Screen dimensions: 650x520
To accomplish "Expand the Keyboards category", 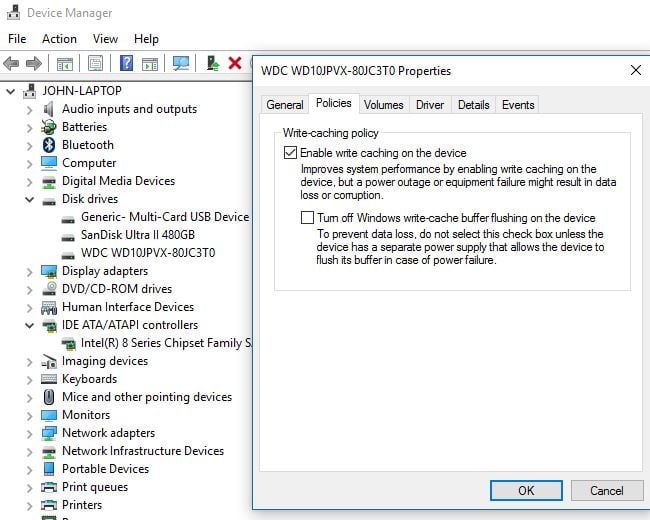I will click(29, 380).
